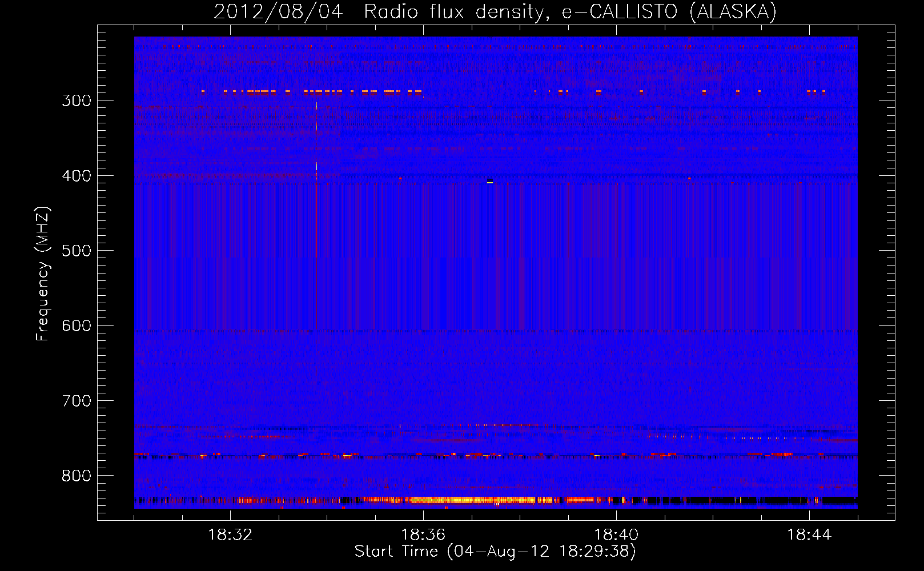Click the date "2012/08/04" in the title
The width and height of the screenshot is (924, 571).
pyautogui.click(x=279, y=12)
